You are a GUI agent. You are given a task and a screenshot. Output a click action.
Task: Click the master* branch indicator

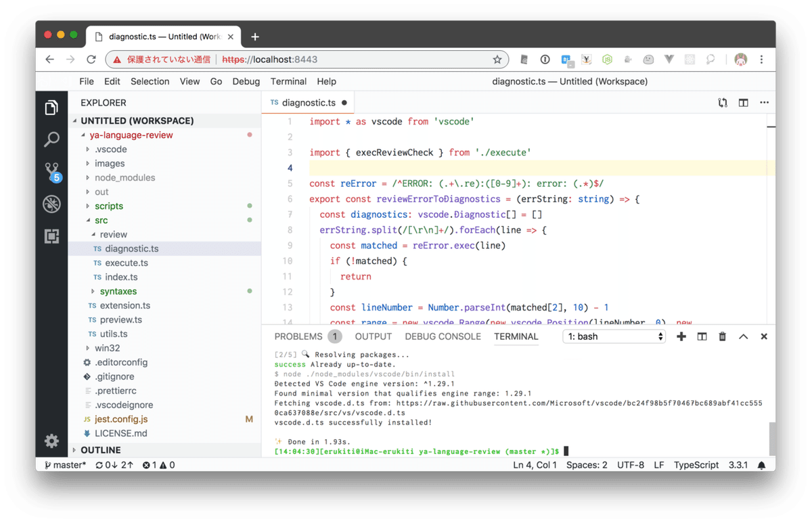[x=64, y=465]
